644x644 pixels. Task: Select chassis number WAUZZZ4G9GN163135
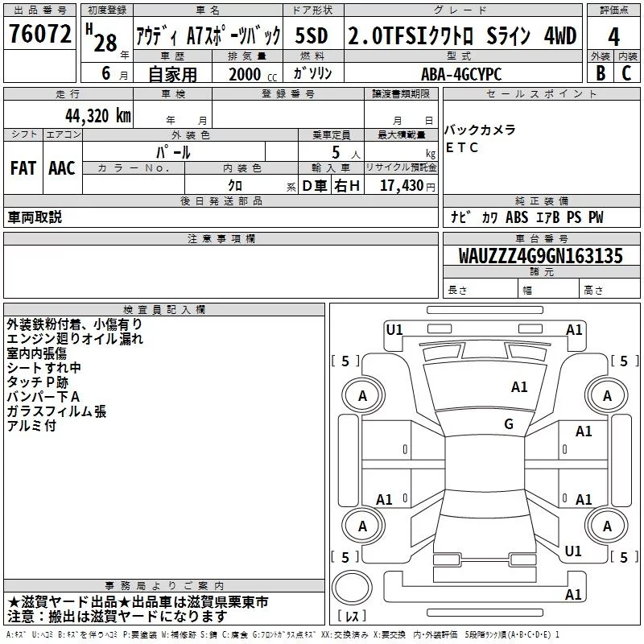(541, 255)
